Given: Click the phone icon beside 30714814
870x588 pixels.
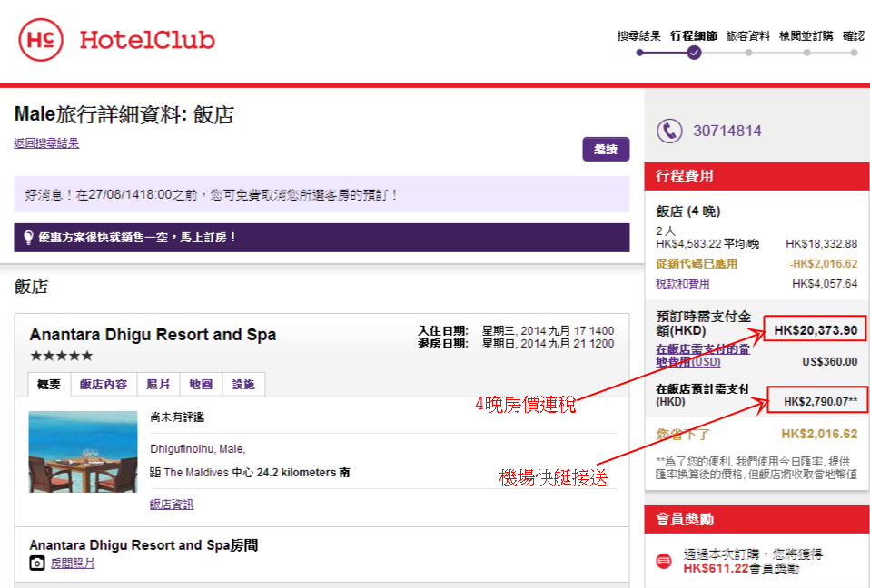Looking at the screenshot, I should [669, 131].
